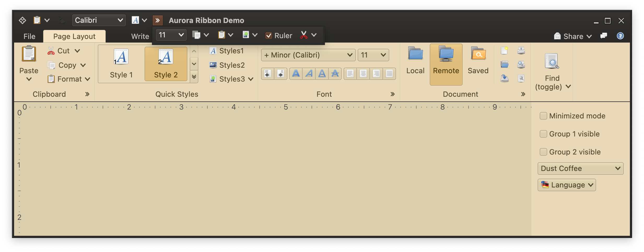This screenshot has height=252, width=644.
Task: Click the picture icon in the overflow popup
Action: tap(246, 35)
